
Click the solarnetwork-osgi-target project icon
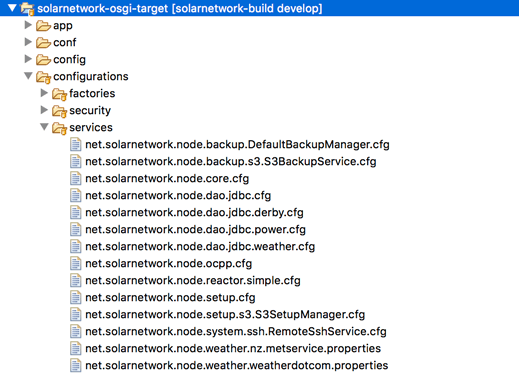point(27,8)
